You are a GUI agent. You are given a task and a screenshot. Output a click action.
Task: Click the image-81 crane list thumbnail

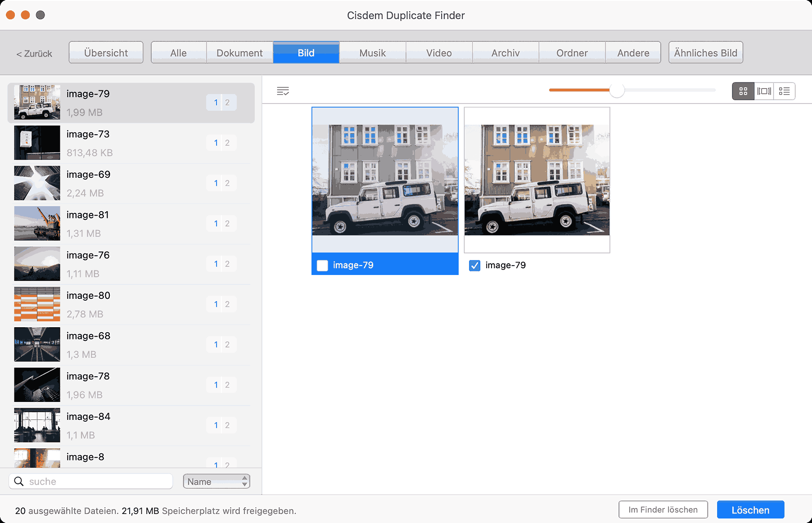coord(37,223)
